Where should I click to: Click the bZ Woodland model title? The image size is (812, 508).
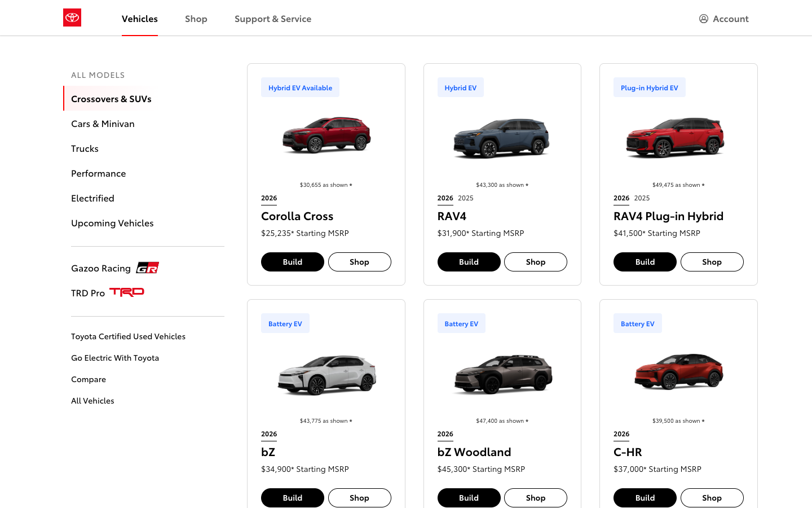(474, 452)
